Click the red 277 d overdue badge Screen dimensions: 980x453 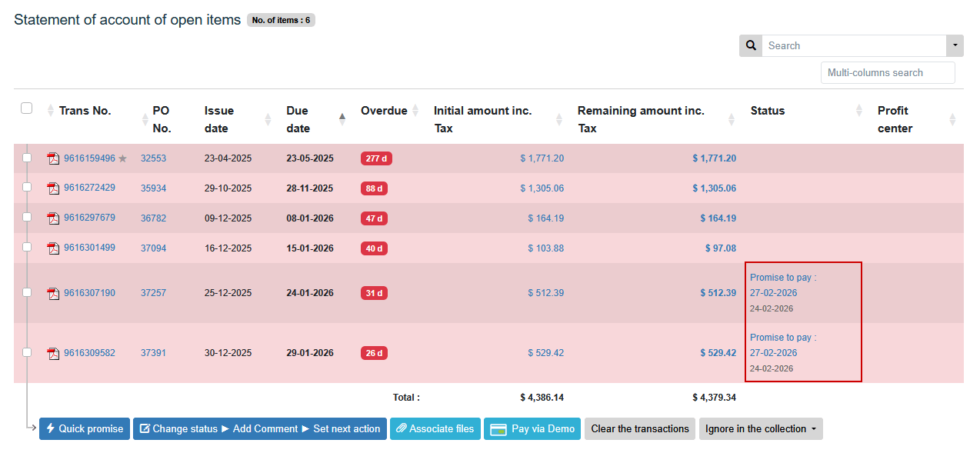coord(376,158)
